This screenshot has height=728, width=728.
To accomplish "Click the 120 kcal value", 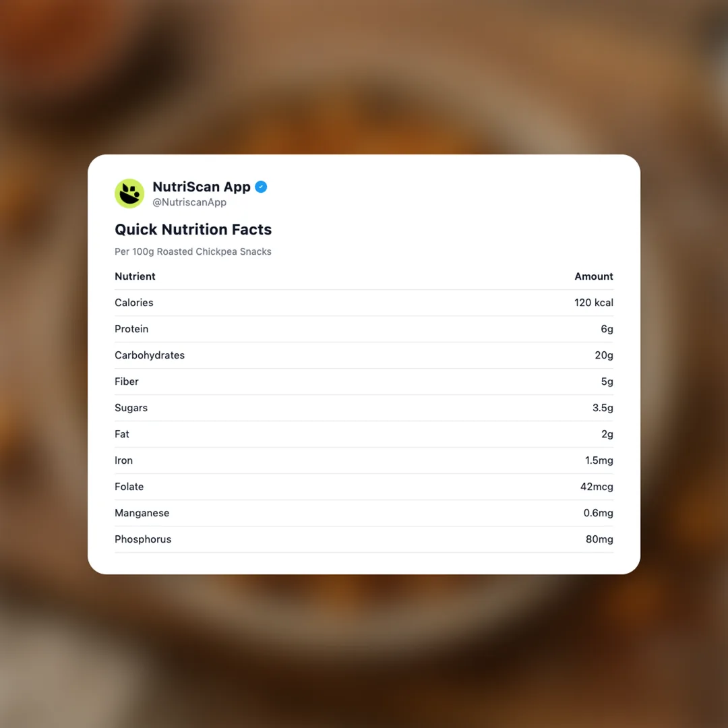I will [x=593, y=303].
